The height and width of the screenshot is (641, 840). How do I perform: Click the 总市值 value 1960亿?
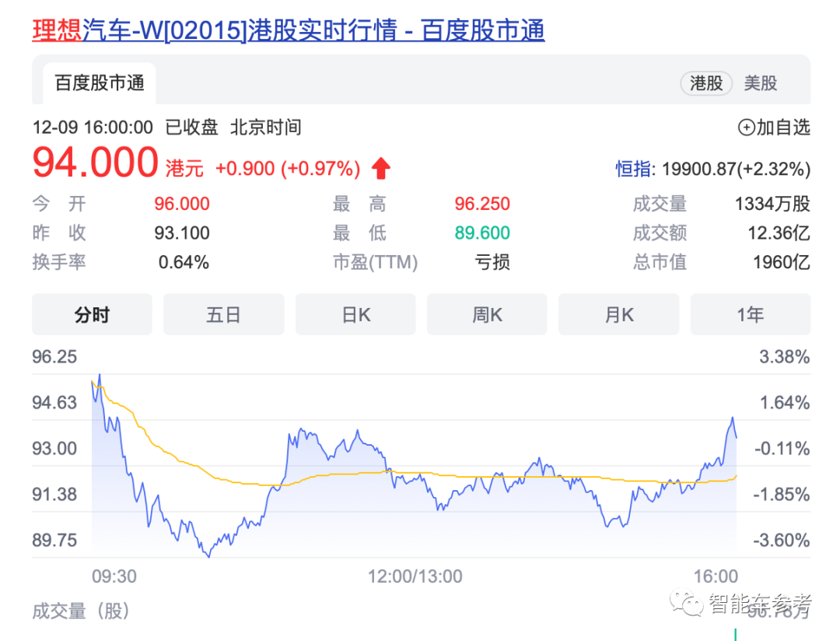782,262
